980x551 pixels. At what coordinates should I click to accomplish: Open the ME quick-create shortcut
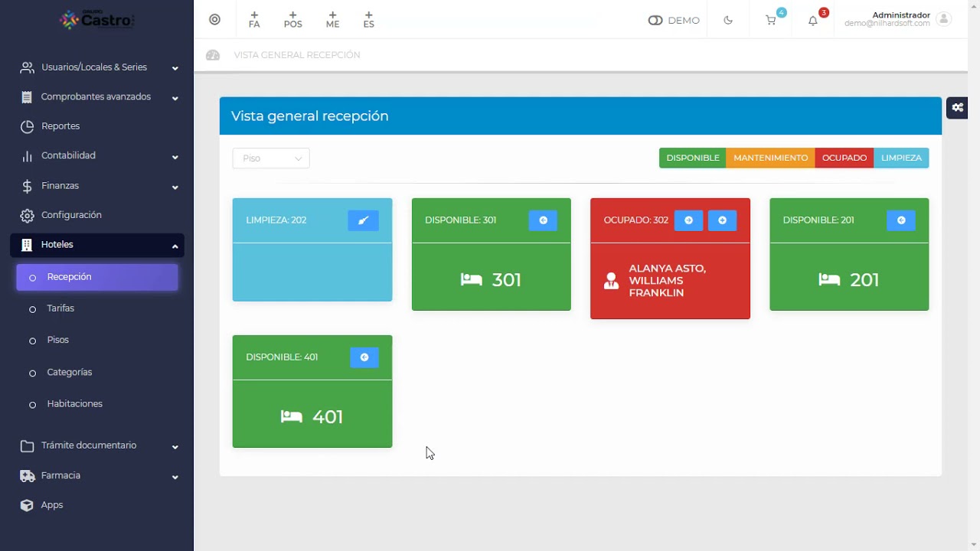click(332, 20)
